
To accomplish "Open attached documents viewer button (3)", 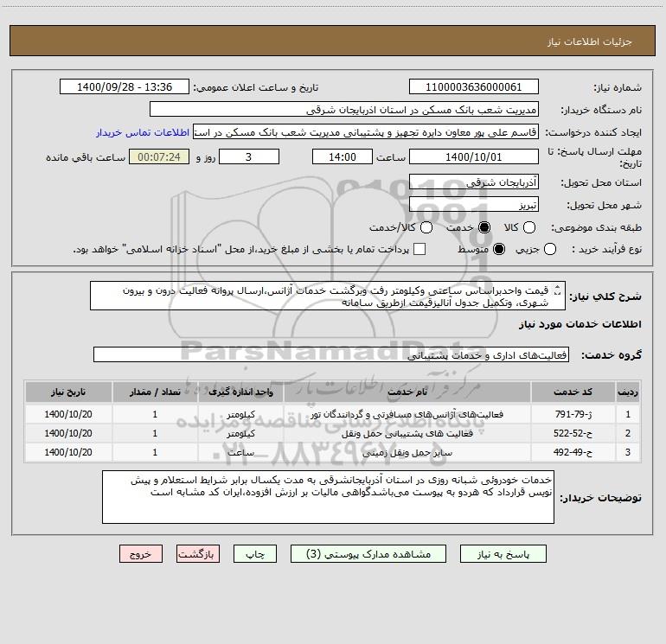I will (x=368, y=554).
